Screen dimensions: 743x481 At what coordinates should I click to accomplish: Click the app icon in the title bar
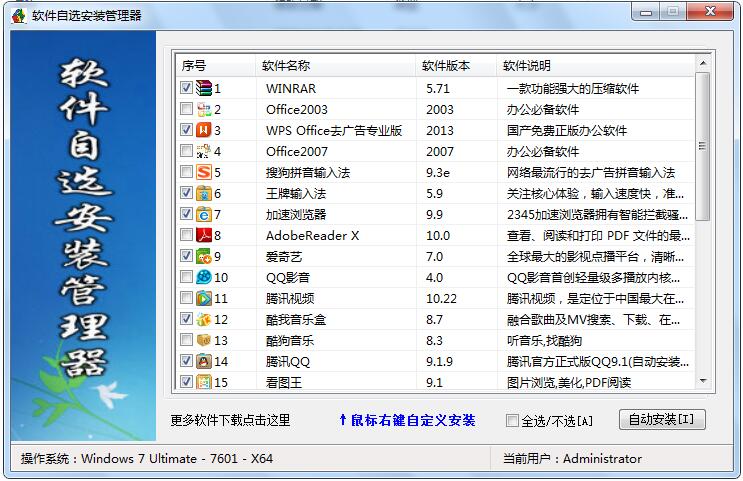(18, 16)
